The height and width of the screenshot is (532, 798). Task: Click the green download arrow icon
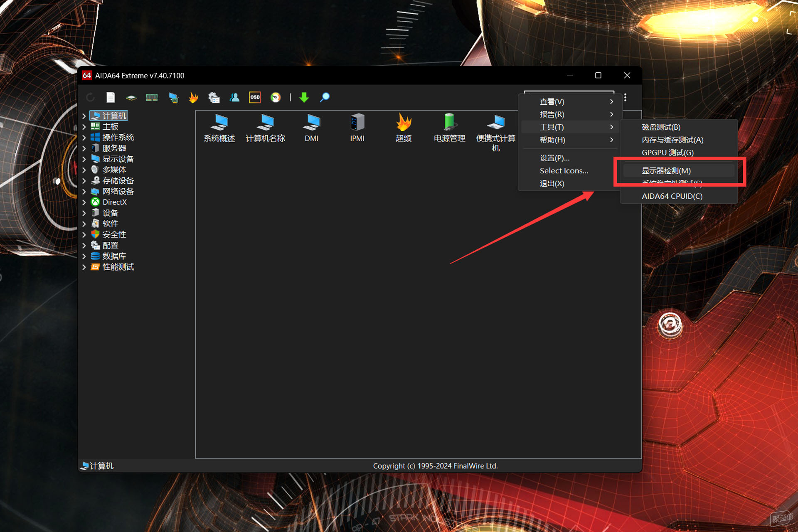pos(304,98)
